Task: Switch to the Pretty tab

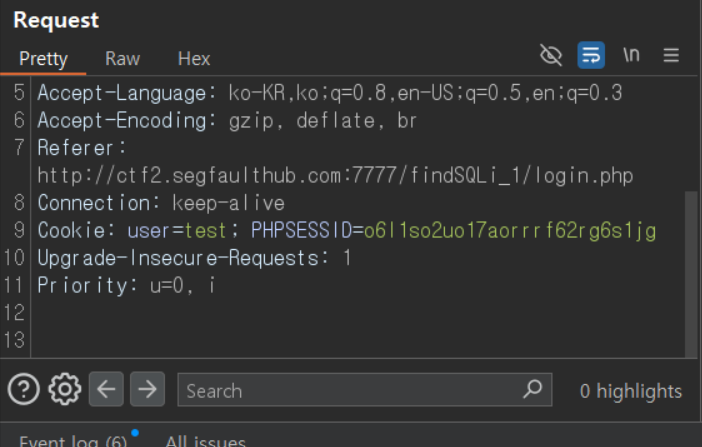Action: pyautogui.click(x=43, y=59)
